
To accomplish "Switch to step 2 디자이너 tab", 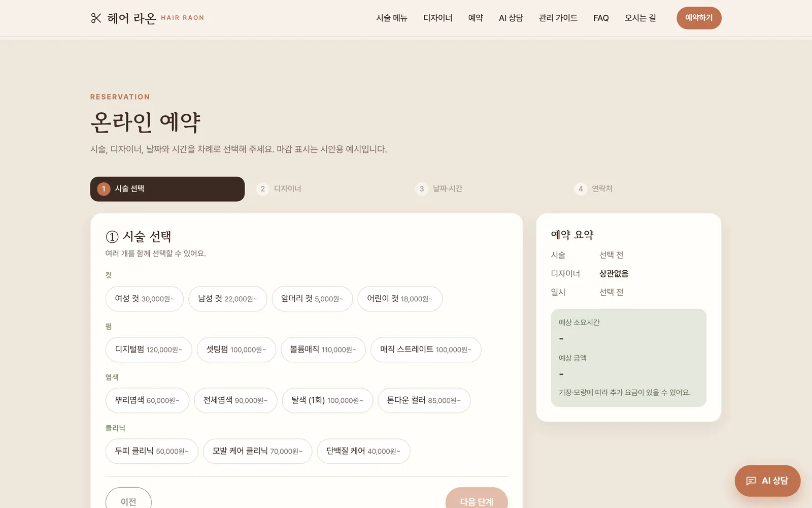I will (326, 189).
